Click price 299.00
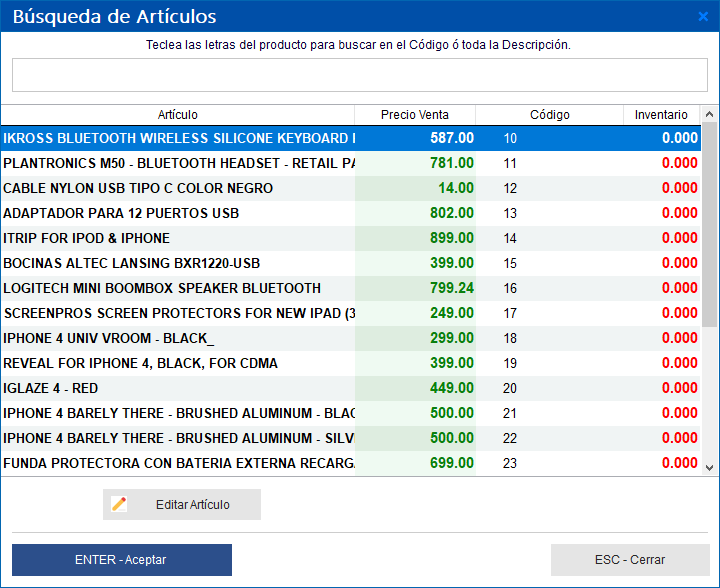 click(452, 338)
